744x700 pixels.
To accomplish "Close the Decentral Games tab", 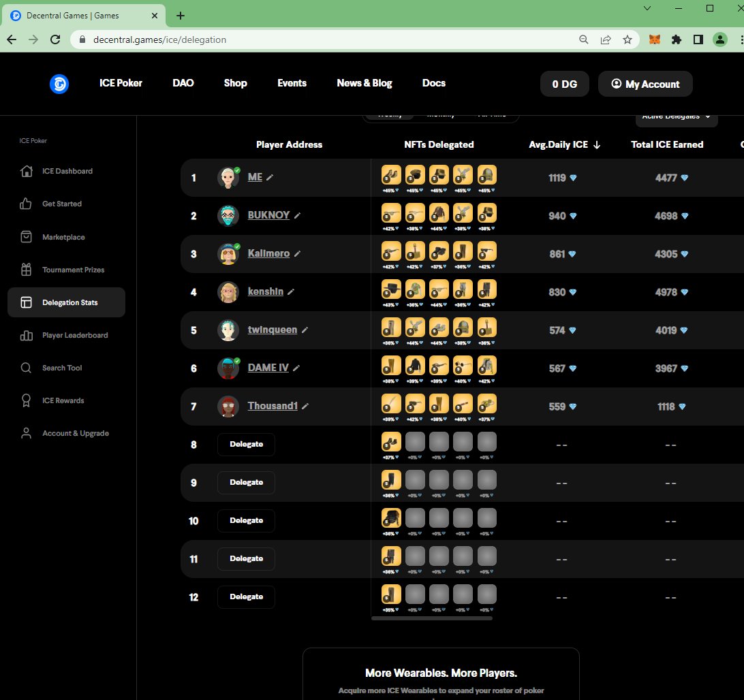I will [x=154, y=16].
